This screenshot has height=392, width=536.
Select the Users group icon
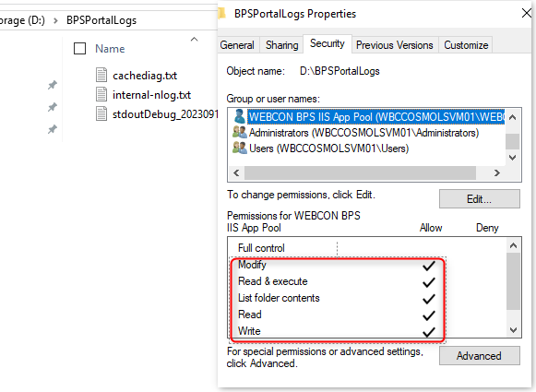click(x=239, y=148)
